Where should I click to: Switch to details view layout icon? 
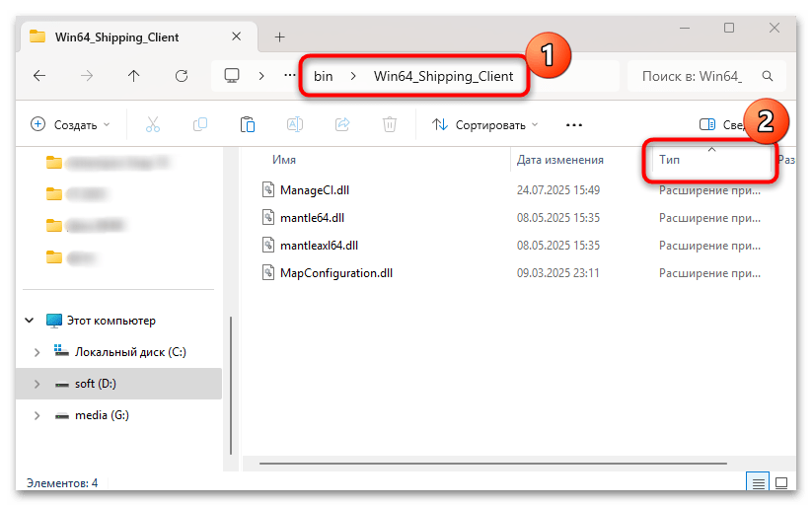758,482
